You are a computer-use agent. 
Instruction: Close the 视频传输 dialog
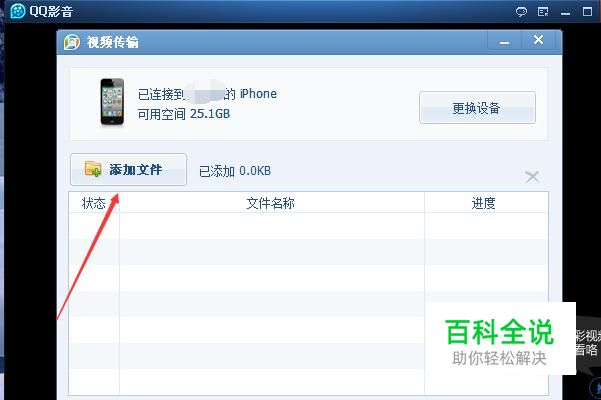tap(538, 40)
